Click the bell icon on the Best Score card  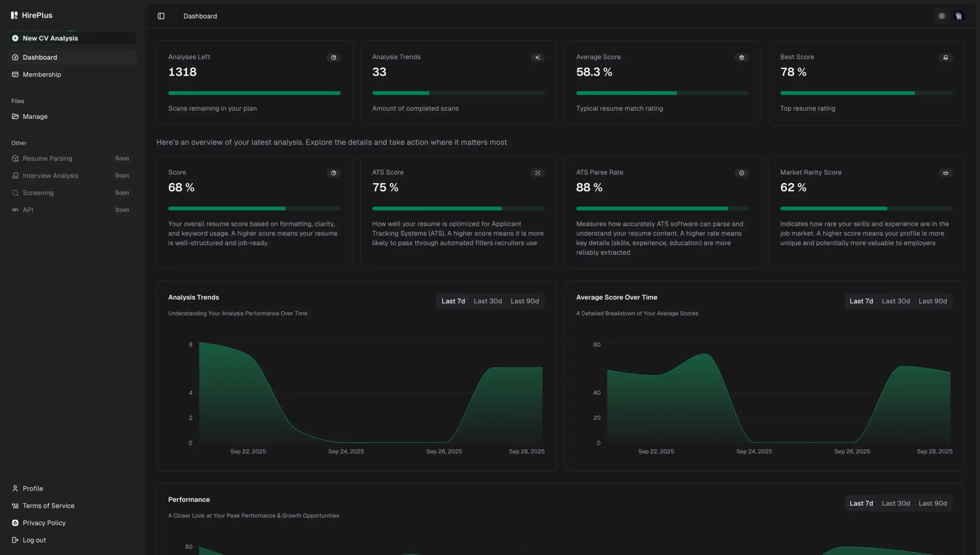945,57
